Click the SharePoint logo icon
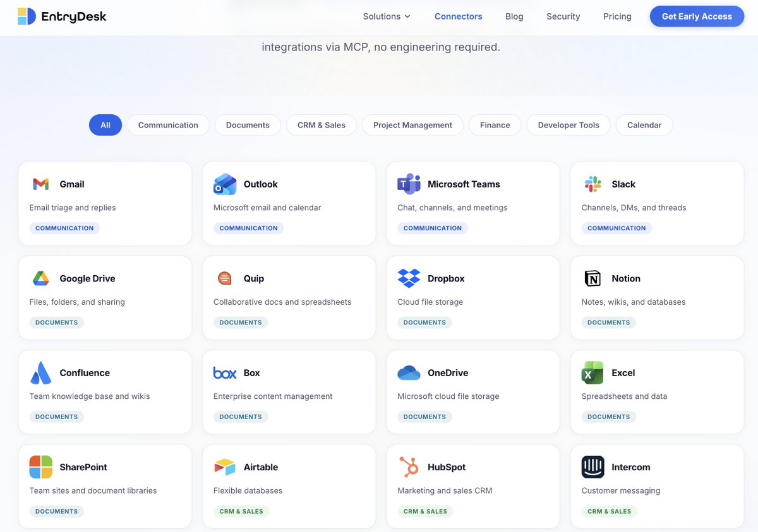Viewport: 758px width, 532px height. click(40, 467)
